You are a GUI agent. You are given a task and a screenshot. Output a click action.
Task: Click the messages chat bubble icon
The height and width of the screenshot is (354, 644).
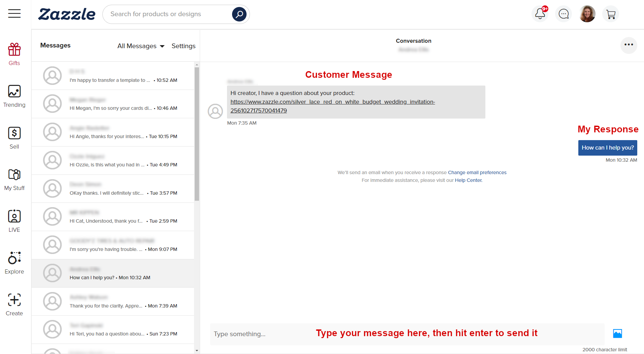point(563,14)
